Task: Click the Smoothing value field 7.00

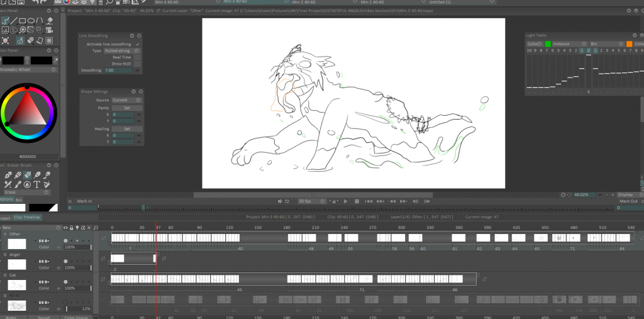Action: [118, 70]
